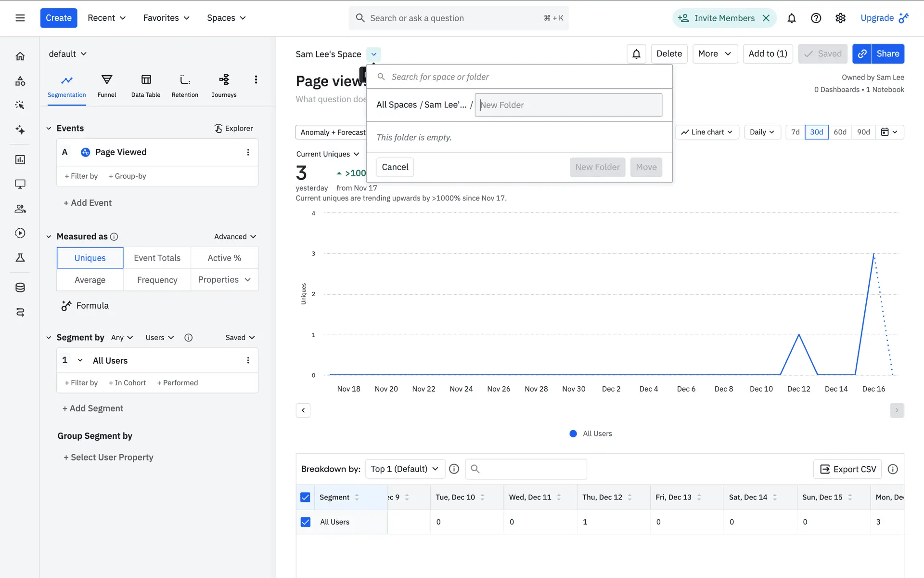Click the home icon in sidebar
This screenshot has width=924, height=578.
20,56
